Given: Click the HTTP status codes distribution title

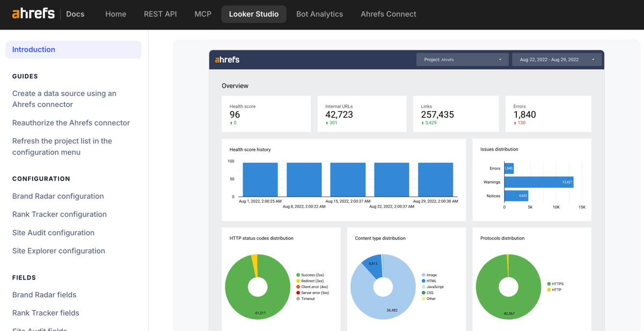Looking at the screenshot, I should click(261, 238).
